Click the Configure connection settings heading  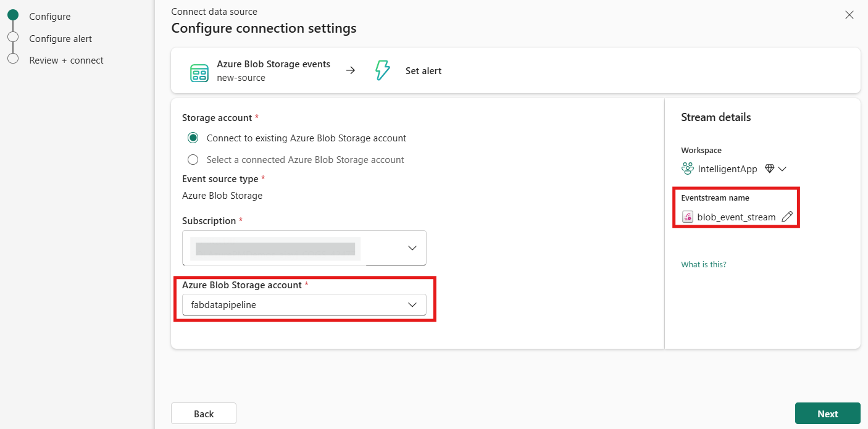tap(264, 28)
